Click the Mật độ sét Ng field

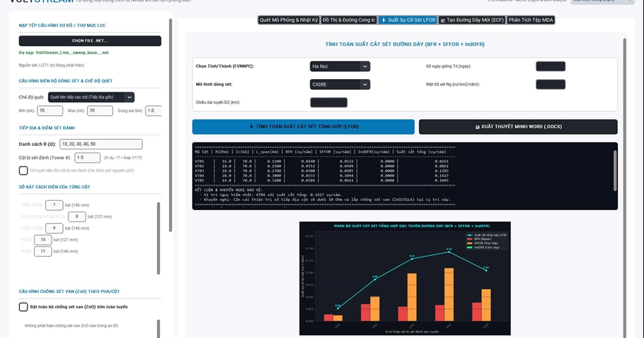(550, 84)
